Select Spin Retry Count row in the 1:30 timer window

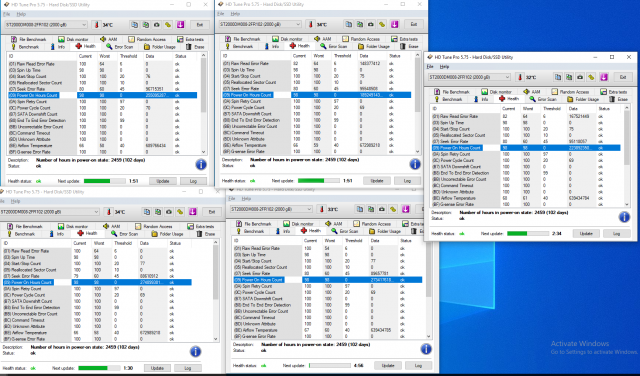[97, 289]
